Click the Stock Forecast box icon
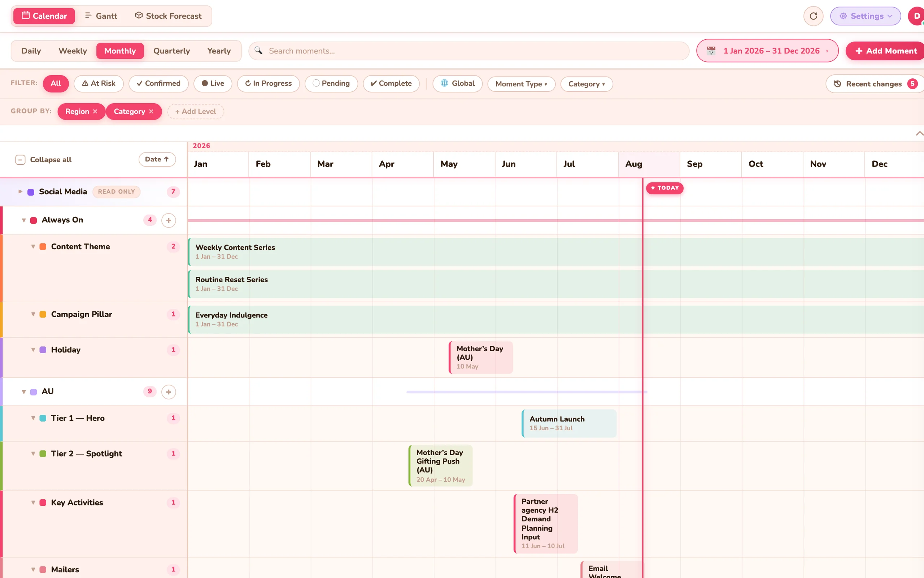This screenshot has width=924, height=578. tap(139, 15)
